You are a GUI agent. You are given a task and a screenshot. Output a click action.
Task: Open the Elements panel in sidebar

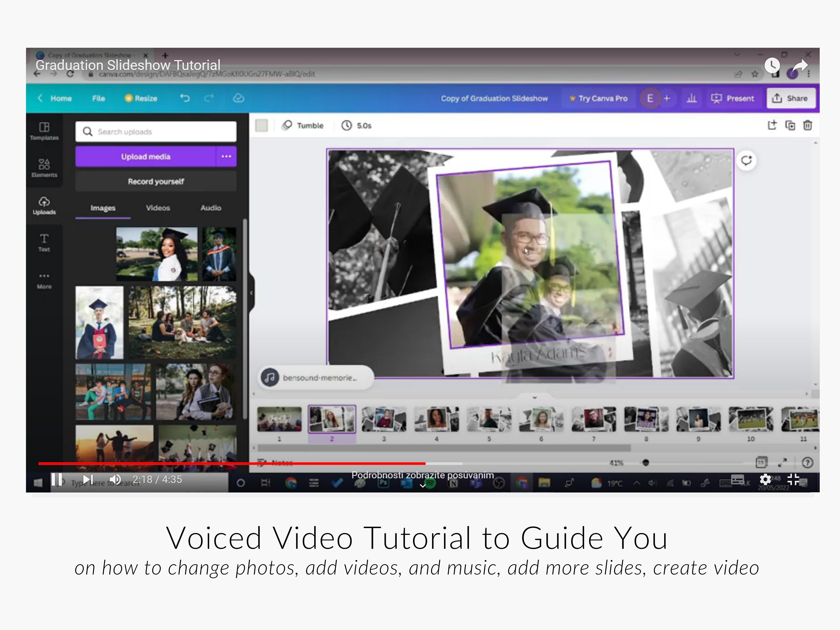coord(44,168)
